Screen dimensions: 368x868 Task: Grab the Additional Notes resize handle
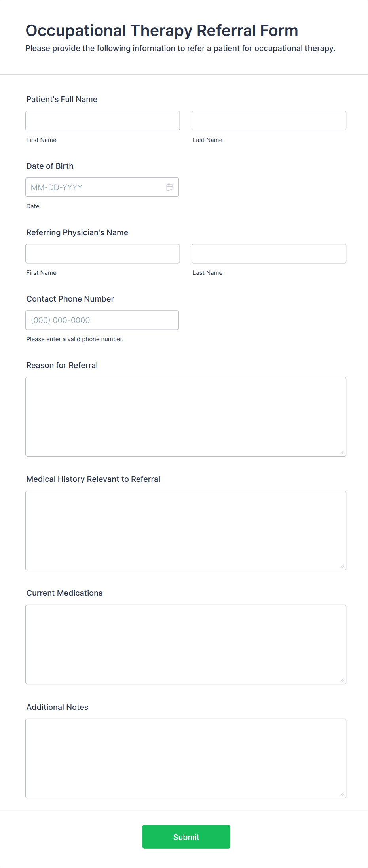[x=342, y=794]
